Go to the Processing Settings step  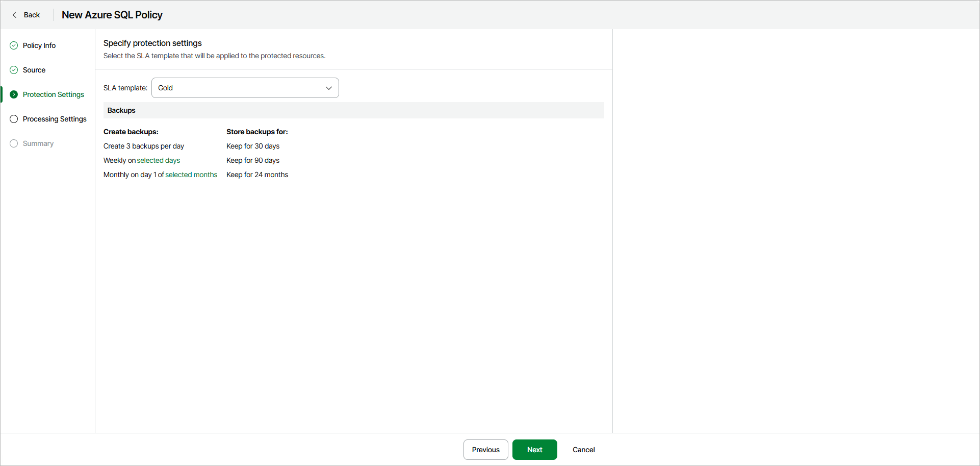coord(55,119)
